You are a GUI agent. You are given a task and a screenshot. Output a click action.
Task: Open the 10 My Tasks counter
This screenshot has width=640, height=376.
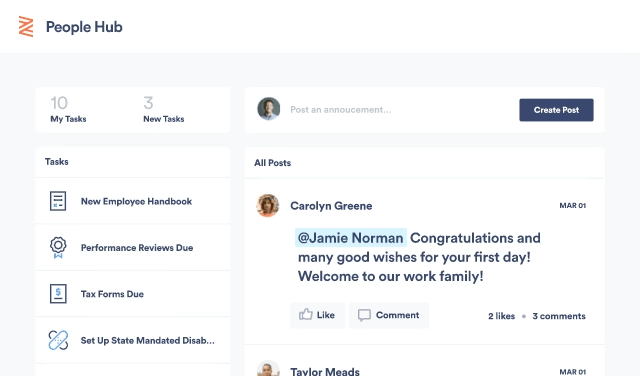(68, 109)
